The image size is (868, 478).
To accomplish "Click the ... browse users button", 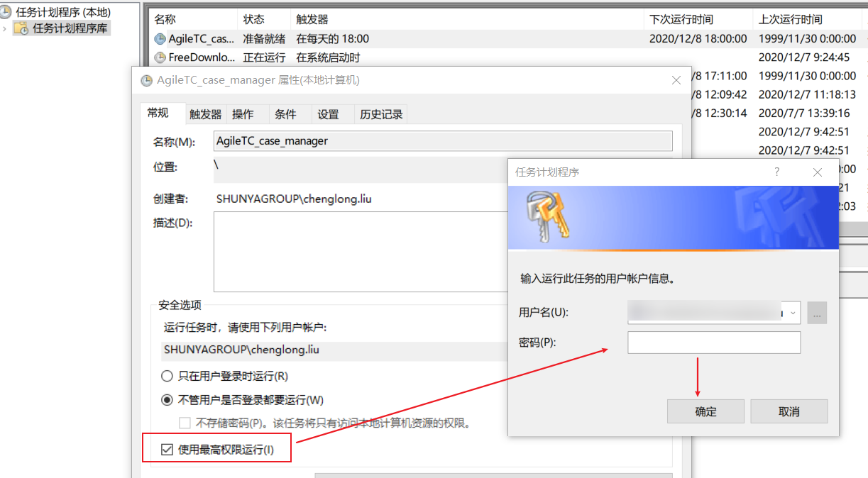I will pos(816,312).
